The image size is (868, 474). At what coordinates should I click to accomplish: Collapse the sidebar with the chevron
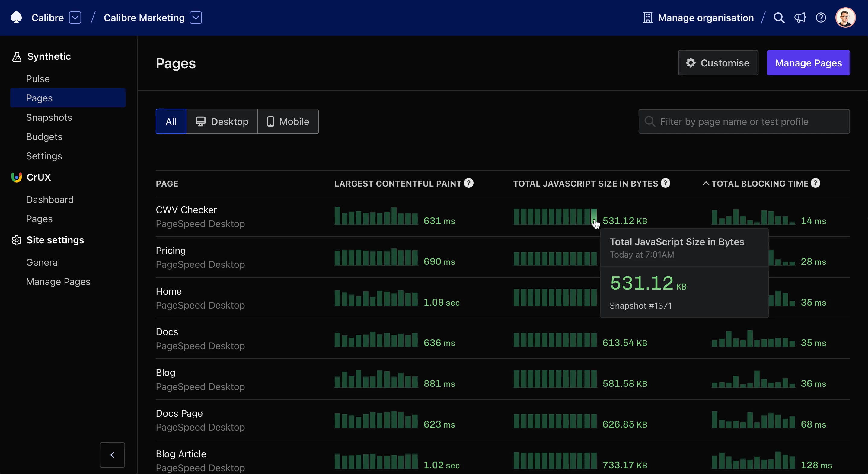[112, 454]
